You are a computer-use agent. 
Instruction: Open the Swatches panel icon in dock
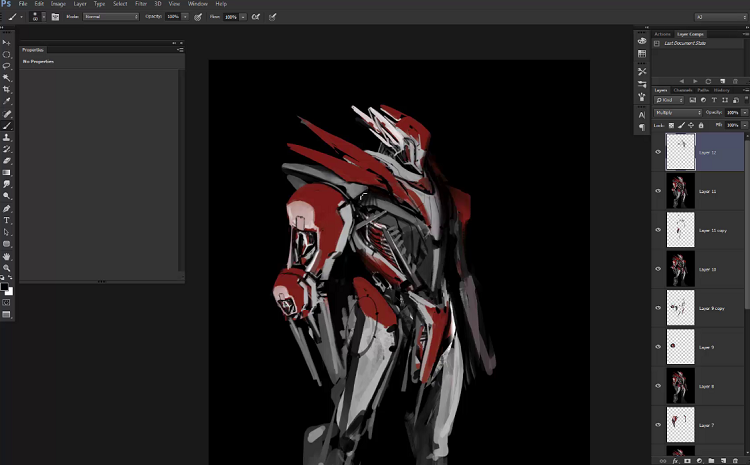[642, 54]
